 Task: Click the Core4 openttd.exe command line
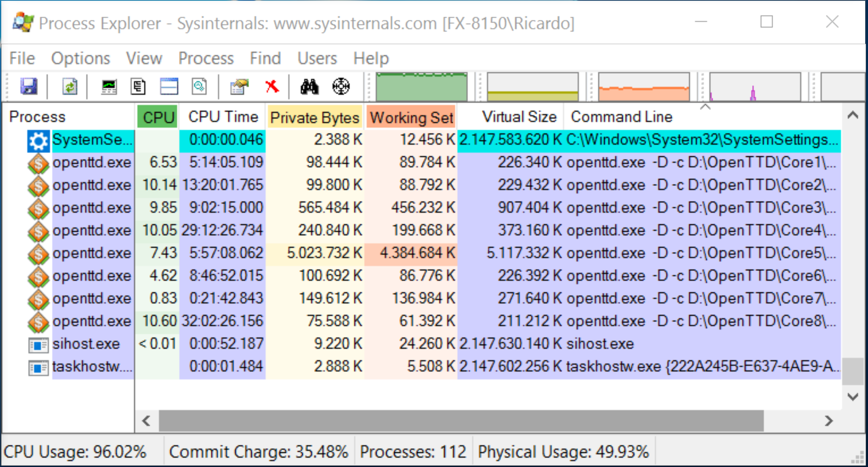[x=701, y=230]
